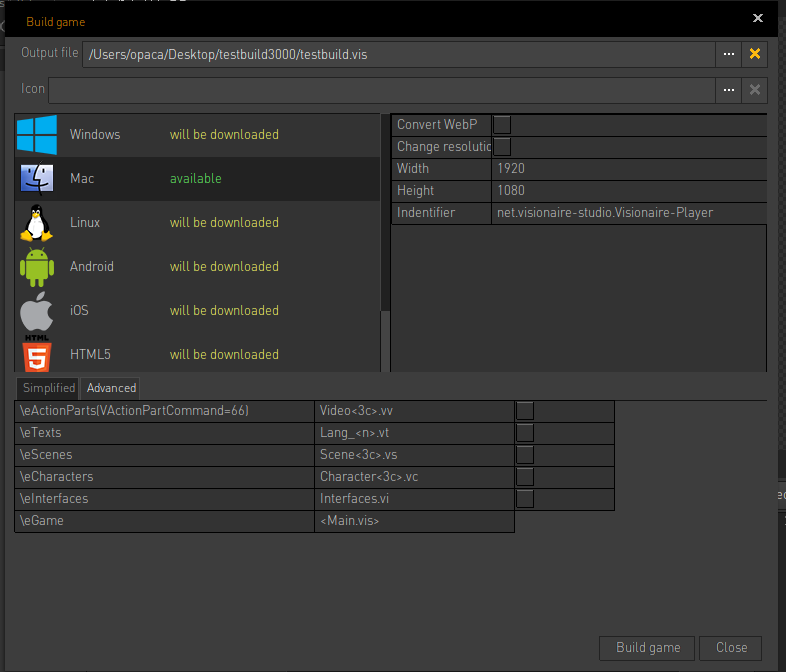Edit the Output file path field
This screenshot has height=672, width=786.
coord(399,54)
